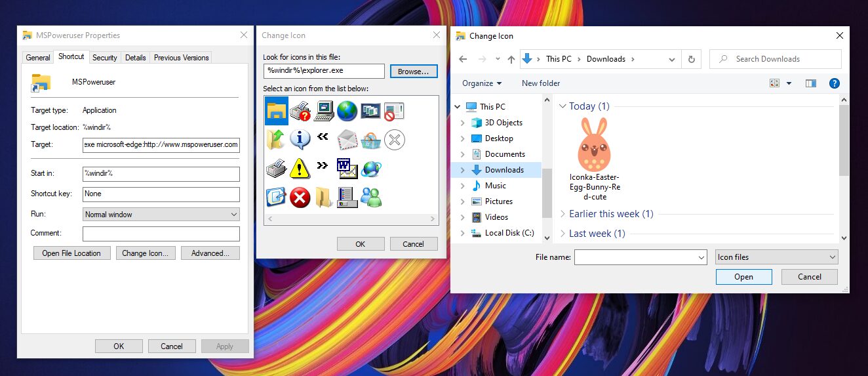Go up one folder level
The height and width of the screenshot is (376, 868).
coord(511,59)
